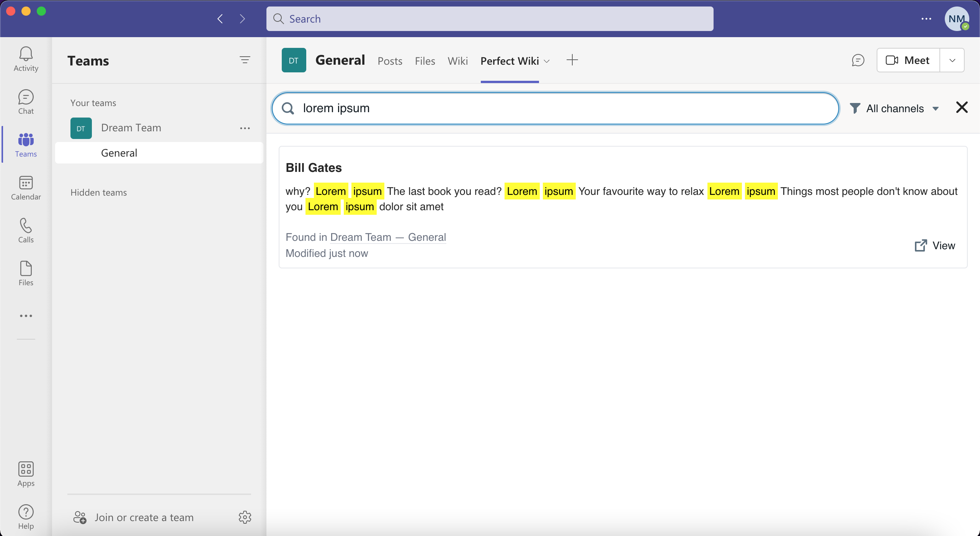Expand the Meet button options chevron
The width and height of the screenshot is (980, 536).
952,60
